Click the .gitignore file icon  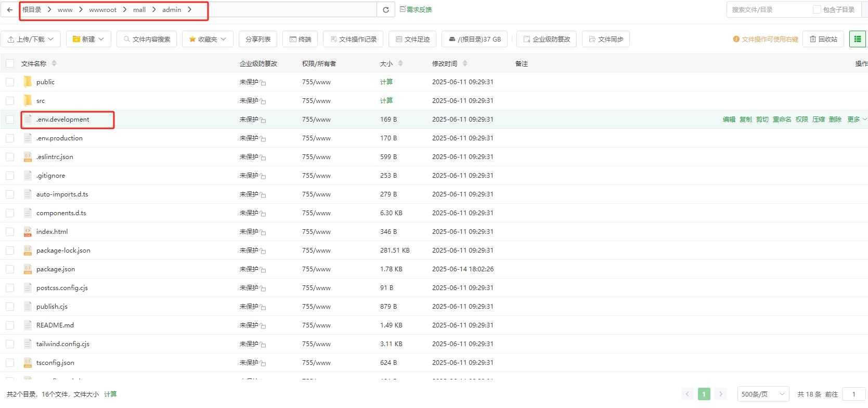pyautogui.click(x=28, y=175)
